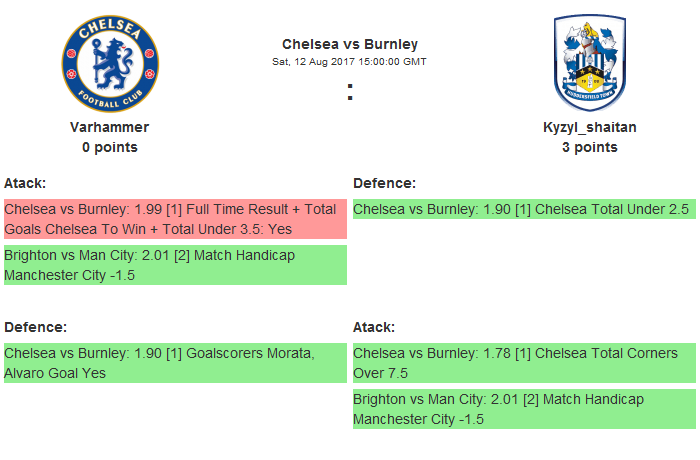Open the Chelsea vs Burnley match title
This screenshot has height=460, width=700.
pos(350,44)
